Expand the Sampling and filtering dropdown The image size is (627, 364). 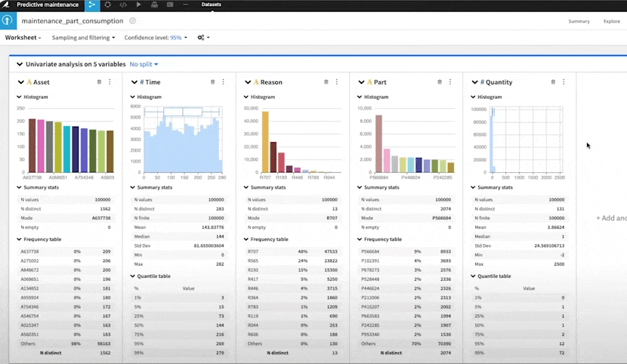click(83, 37)
